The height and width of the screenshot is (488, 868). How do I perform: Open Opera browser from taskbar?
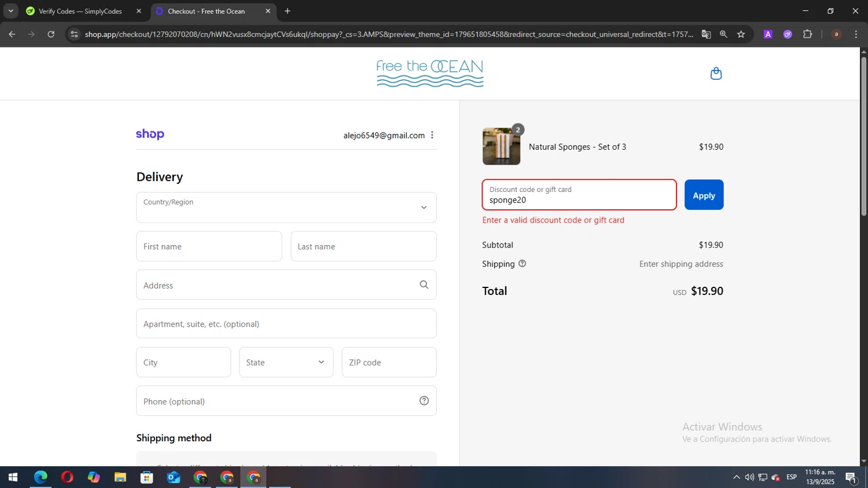pos(67,478)
